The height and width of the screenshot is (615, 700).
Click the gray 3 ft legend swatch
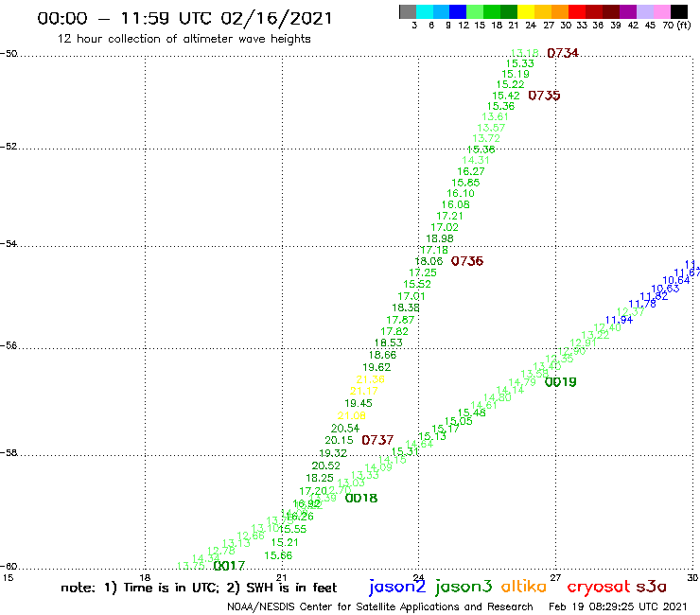[x=408, y=11]
